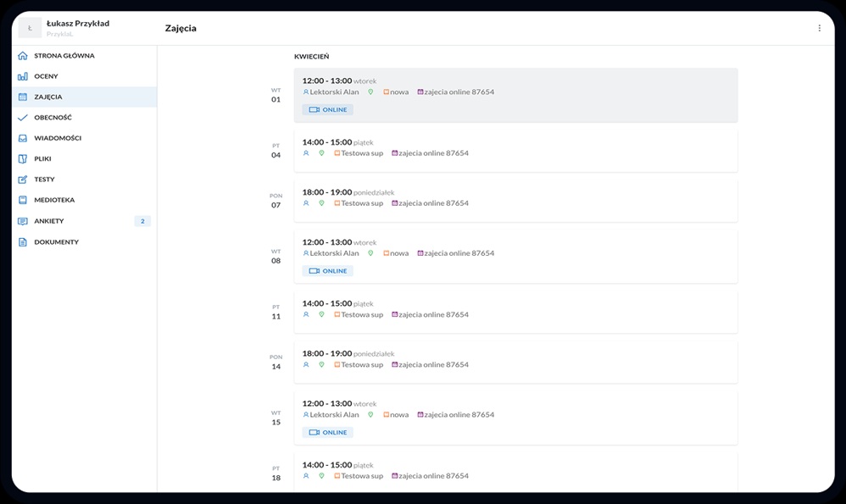The height and width of the screenshot is (504, 846).
Task: Open Oceny via its bar chart icon
Action: pyautogui.click(x=23, y=76)
